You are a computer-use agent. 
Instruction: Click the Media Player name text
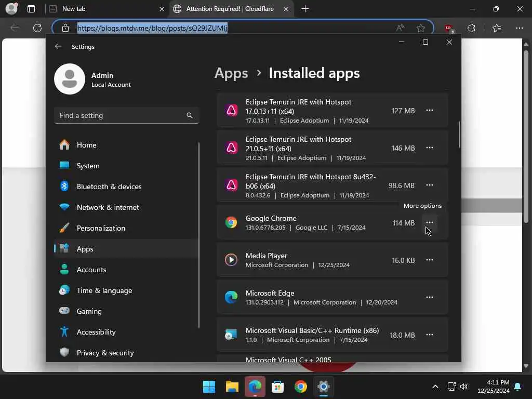(267, 256)
